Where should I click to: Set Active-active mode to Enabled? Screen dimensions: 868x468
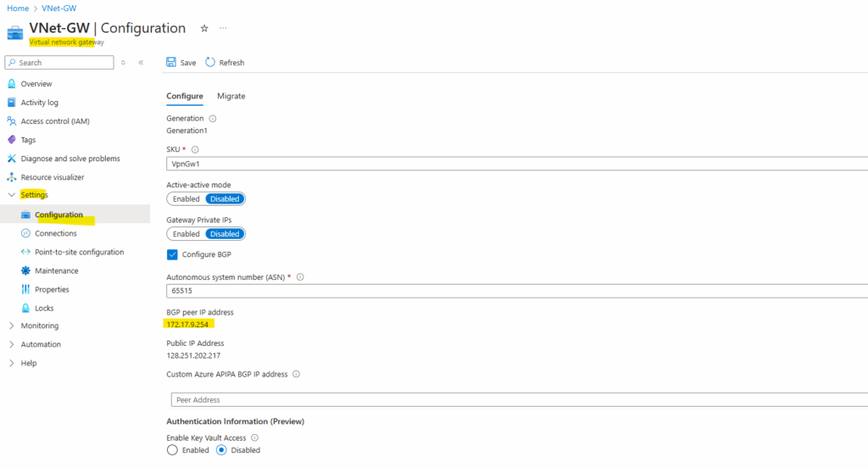pos(186,199)
